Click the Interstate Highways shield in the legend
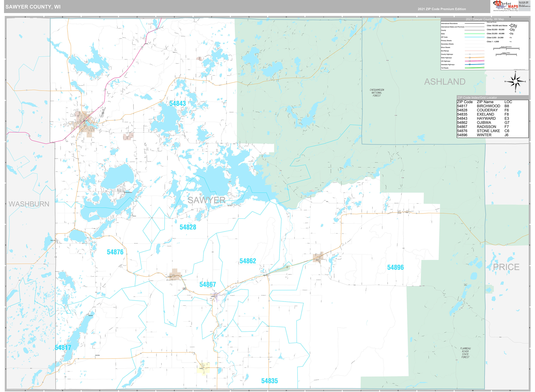Viewport: 535px width, 392px height. (470, 65)
